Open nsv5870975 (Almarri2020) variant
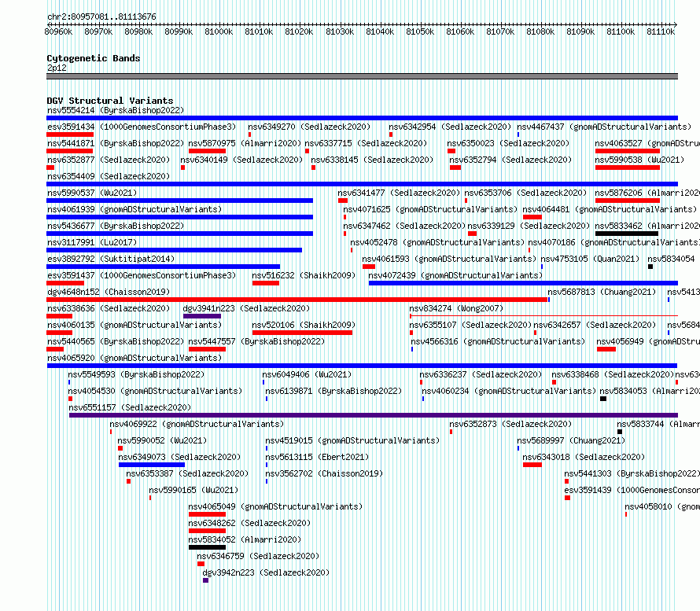Viewport: 700px width, 611px height. 245,143
